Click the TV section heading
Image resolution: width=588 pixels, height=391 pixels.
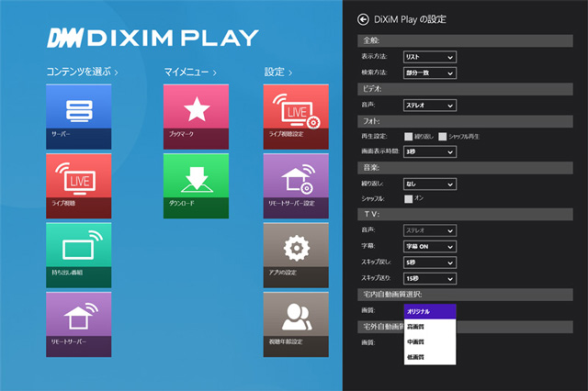click(465, 214)
